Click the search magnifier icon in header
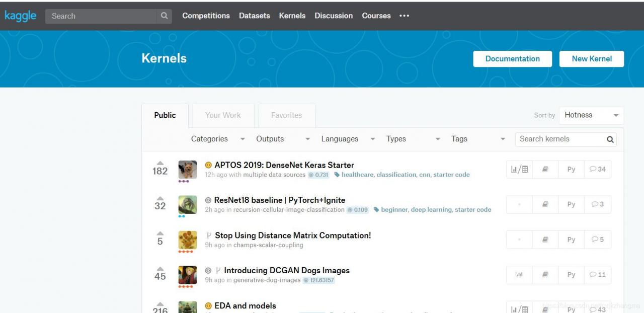Screen dimensions: 644x313 [164, 16]
